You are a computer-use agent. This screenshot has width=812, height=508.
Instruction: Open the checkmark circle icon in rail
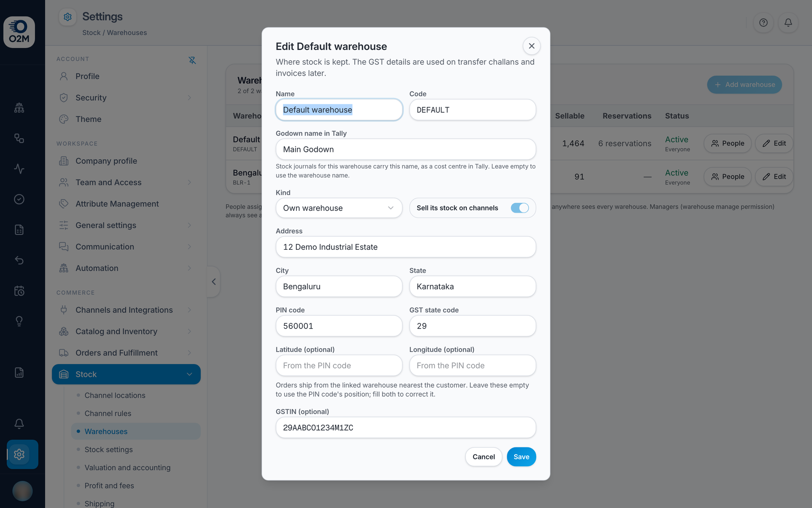click(19, 199)
